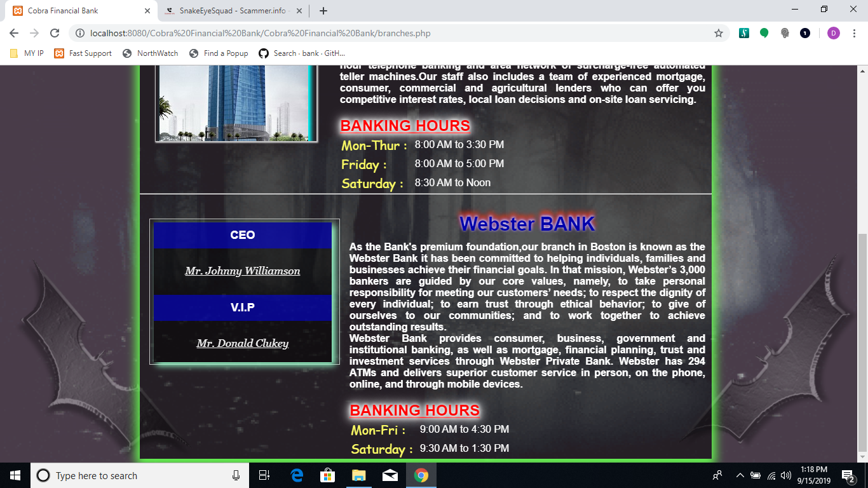Open the Search · bank · GitHub bookmark
Viewport: 868px width, 488px height.
point(302,53)
